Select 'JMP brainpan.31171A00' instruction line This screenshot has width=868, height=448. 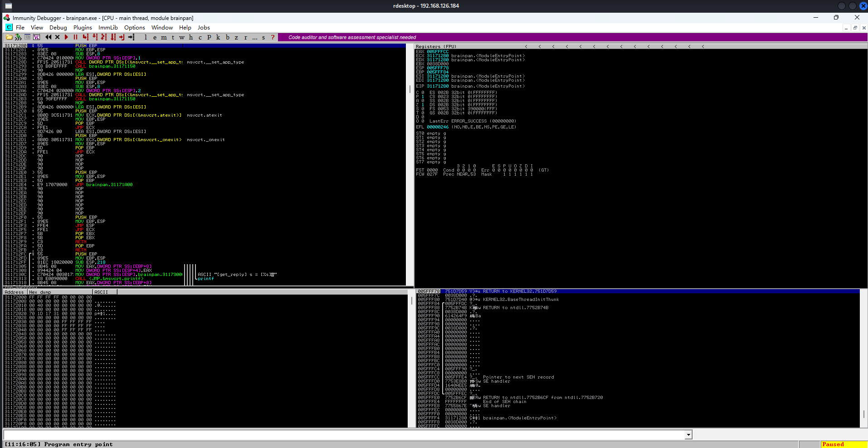tap(205, 185)
